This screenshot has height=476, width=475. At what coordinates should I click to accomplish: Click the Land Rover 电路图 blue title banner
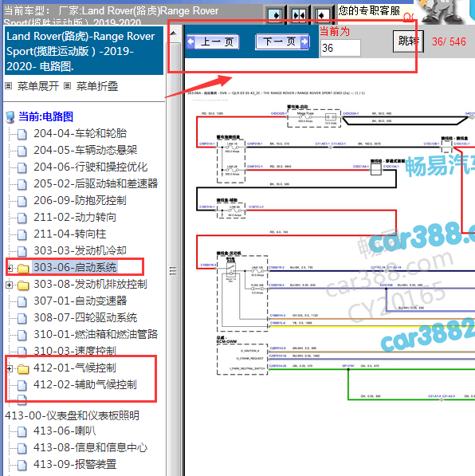pyautogui.click(x=84, y=51)
